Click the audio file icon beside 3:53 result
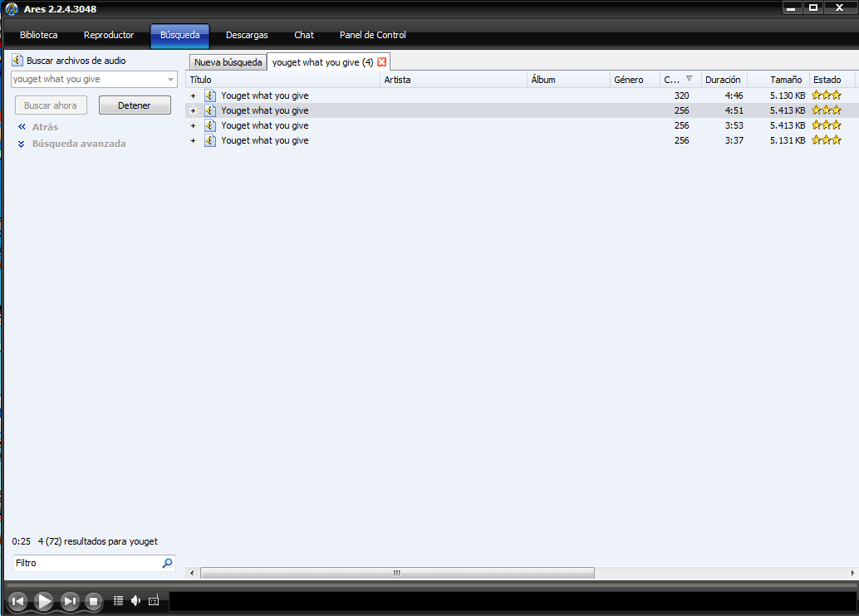The image size is (859, 616). click(210, 125)
